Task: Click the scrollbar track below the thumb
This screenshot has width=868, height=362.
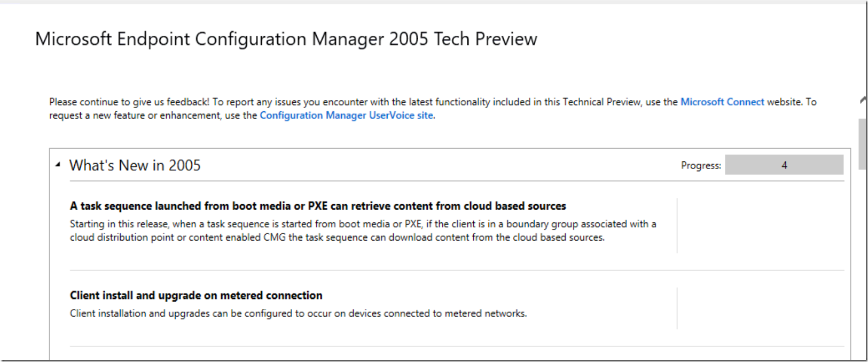Action: (863, 257)
